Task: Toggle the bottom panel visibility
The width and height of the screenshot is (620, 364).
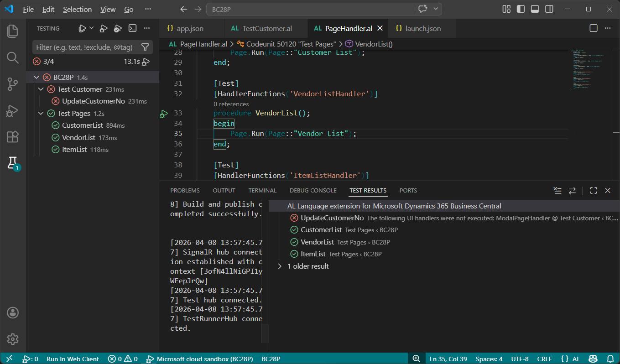Action: tap(535, 9)
